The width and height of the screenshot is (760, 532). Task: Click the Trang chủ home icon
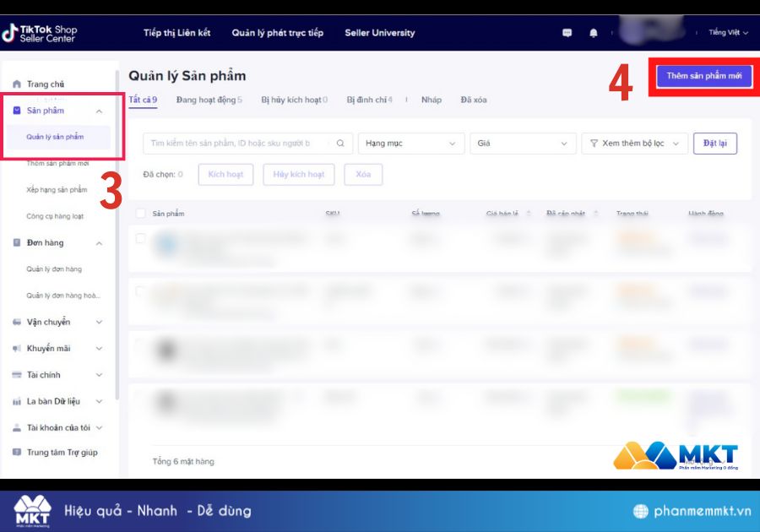(17, 84)
